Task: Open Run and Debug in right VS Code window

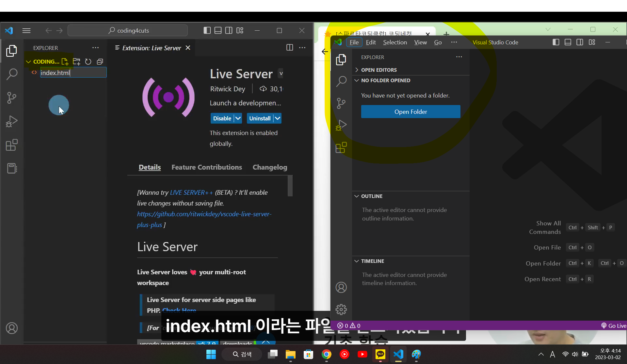Action: click(341, 125)
